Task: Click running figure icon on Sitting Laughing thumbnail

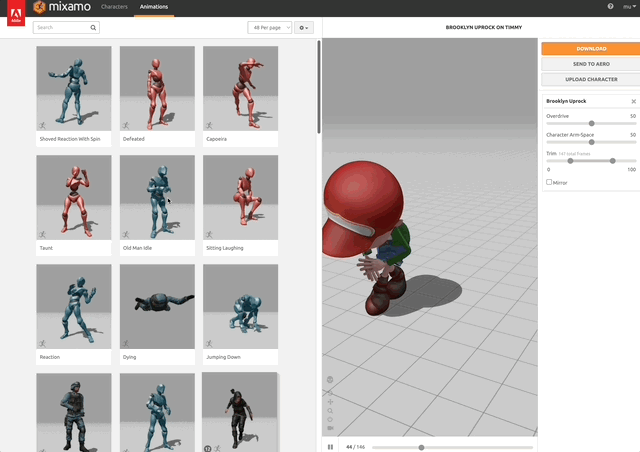Action: (x=209, y=234)
